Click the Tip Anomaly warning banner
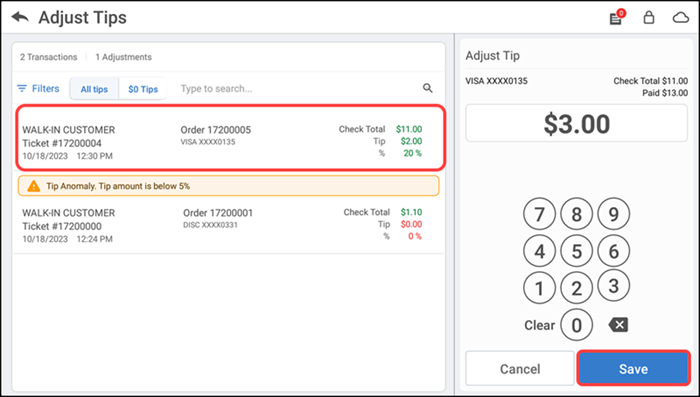This screenshot has height=397, width=700. [228, 186]
